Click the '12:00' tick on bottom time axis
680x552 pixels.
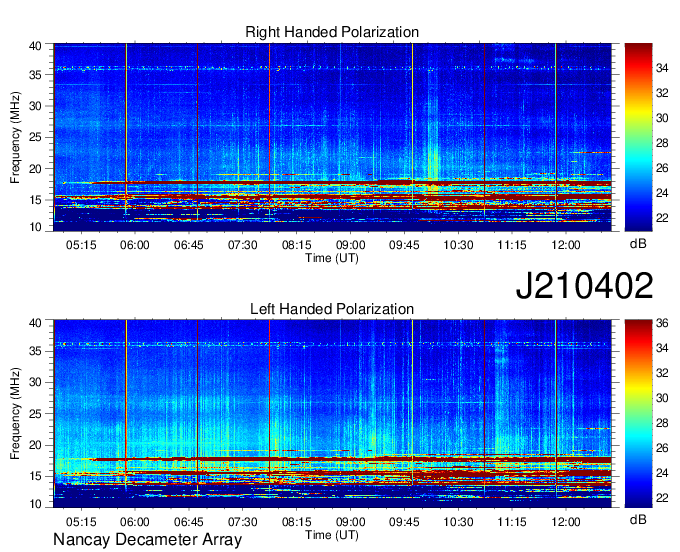pos(566,522)
